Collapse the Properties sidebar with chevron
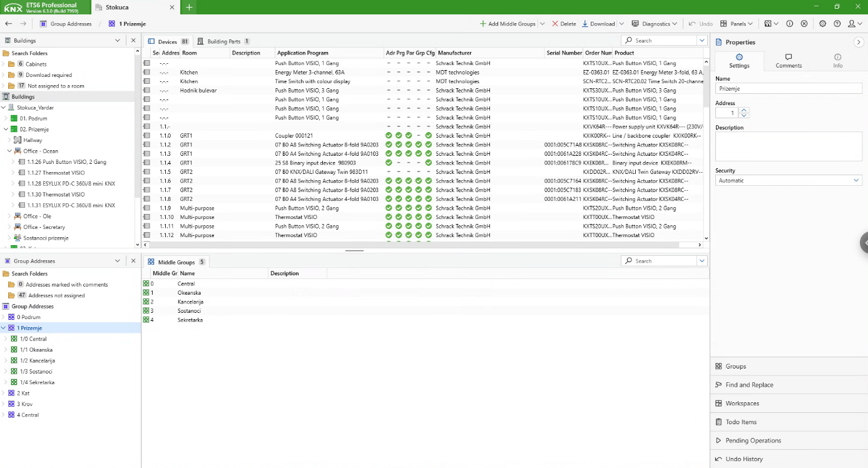 [858, 42]
